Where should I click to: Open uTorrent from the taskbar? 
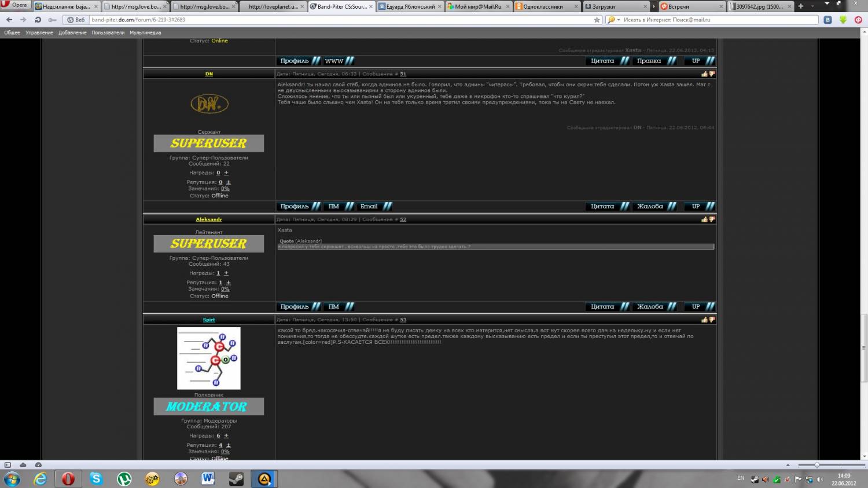coord(124,479)
